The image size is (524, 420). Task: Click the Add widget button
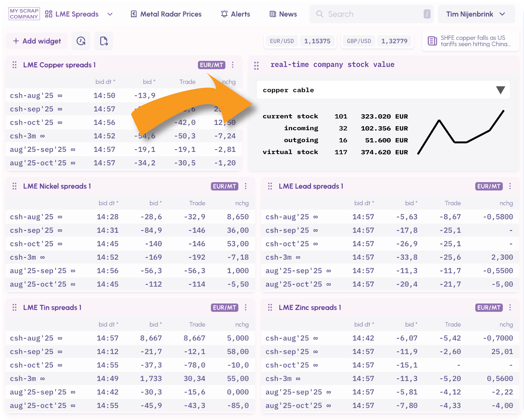pyautogui.click(x=37, y=41)
